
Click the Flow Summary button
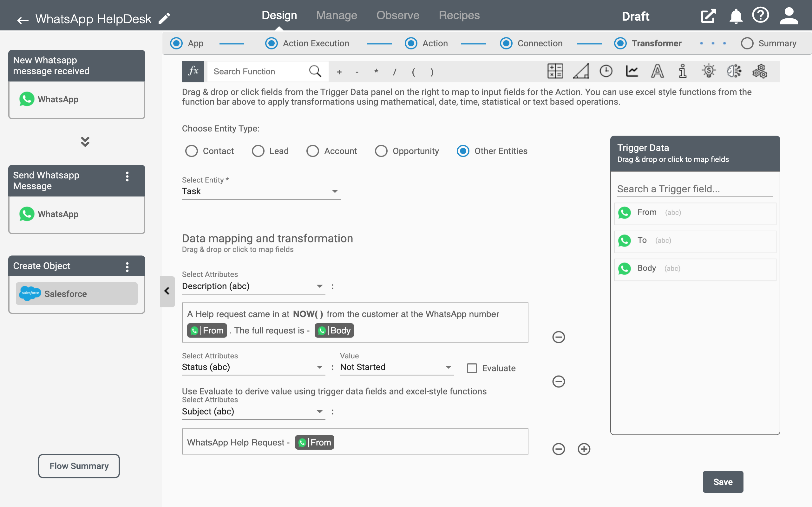tap(79, 465)
